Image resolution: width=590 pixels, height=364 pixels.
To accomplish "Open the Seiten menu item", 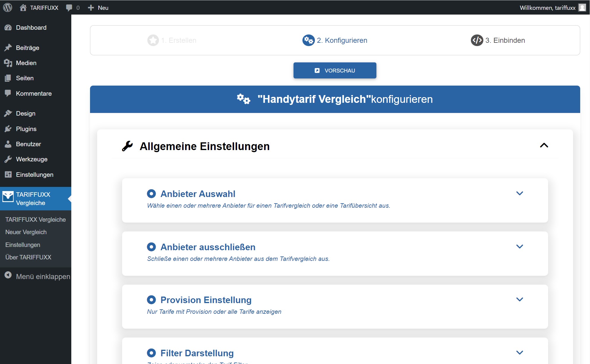I will tap(36, 78).
